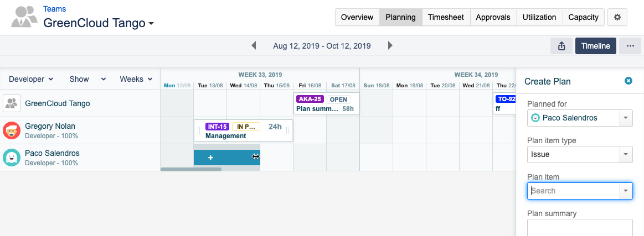Open the Show dropdown
Viewport: 644px width, 236px height.
tap(87, 79)
